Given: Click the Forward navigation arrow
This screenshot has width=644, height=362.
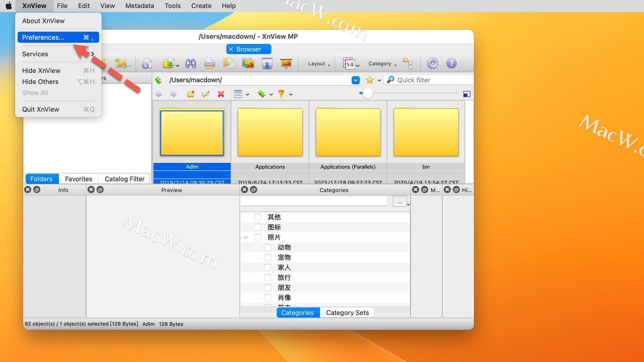Looking at the screenshot, I should pos(173,94).
